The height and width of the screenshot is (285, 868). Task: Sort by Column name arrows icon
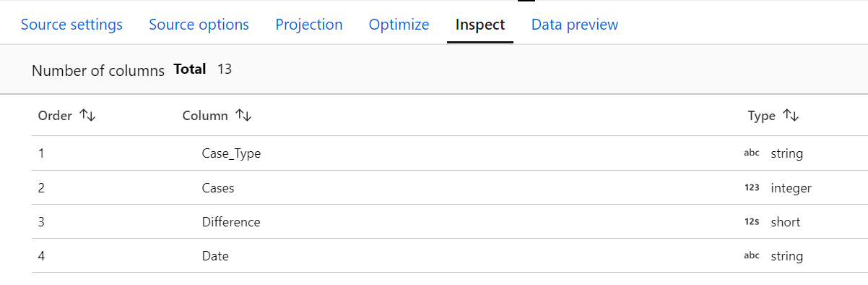pyautogui.click(x=243, y=116)
